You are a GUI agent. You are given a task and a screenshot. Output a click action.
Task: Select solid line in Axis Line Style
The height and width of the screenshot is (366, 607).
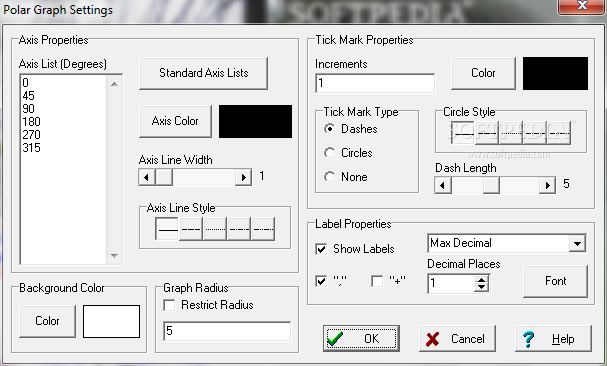click(x=167, y=229)
